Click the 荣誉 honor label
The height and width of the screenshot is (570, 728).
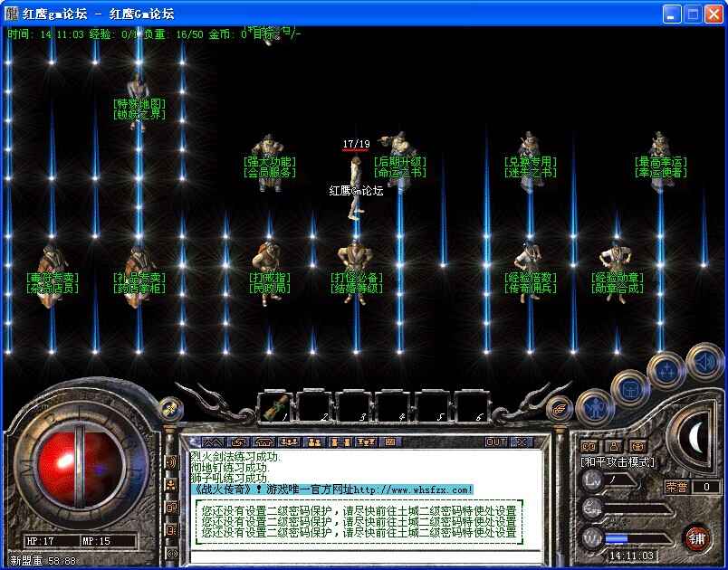677,487
